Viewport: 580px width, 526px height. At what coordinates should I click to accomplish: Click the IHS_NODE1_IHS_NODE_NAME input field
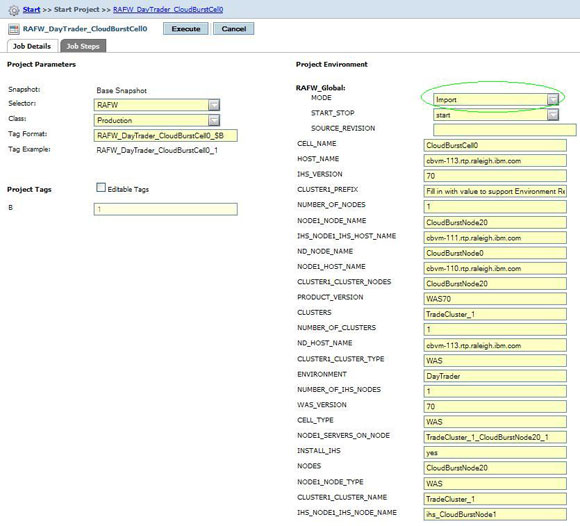click(x=495, y=514)
